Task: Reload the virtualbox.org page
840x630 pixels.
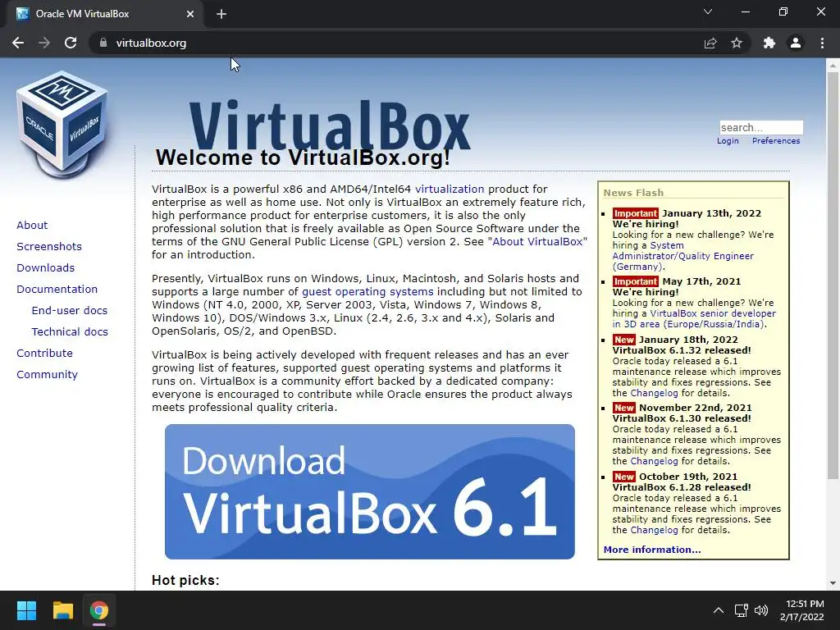Action: pyautogui.click(x=71, y=43)
